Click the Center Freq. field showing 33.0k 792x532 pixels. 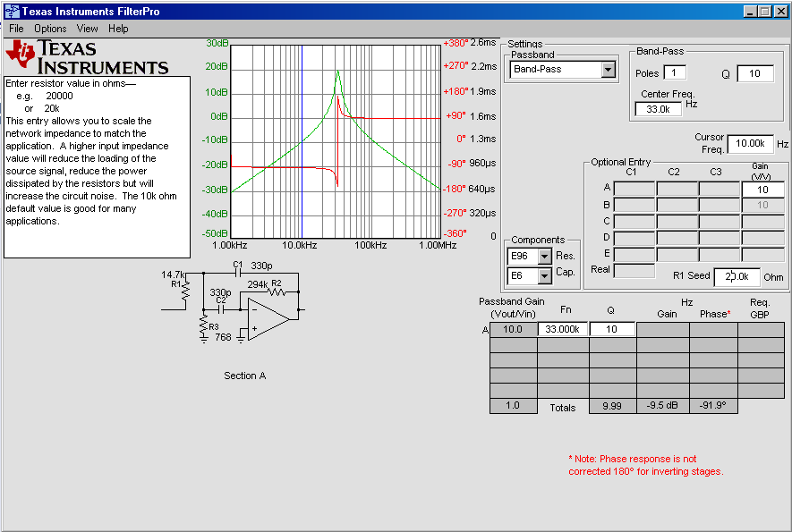click(658, 109)
